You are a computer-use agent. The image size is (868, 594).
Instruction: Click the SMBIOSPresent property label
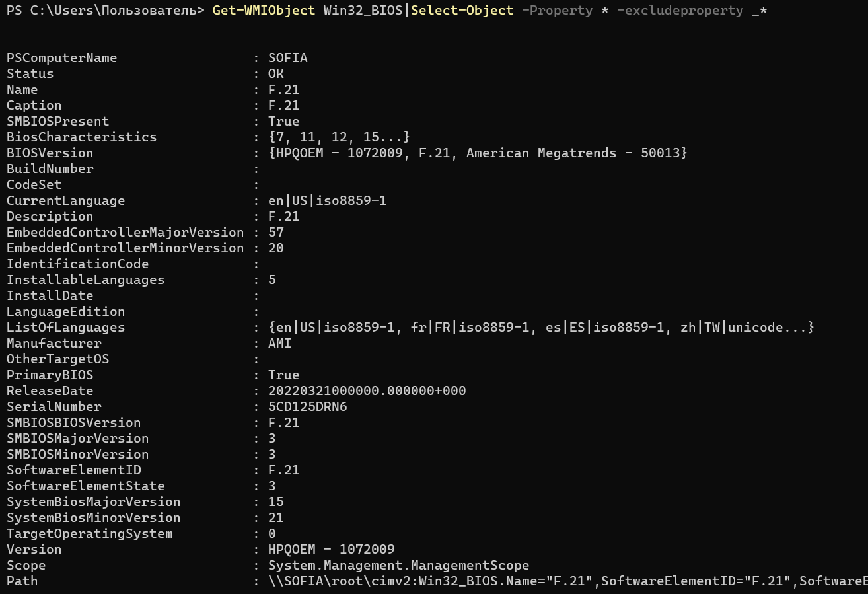[57, 122]
